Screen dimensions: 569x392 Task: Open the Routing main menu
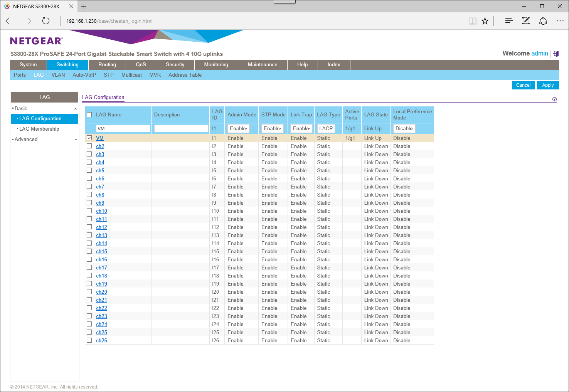click(107, 65)
